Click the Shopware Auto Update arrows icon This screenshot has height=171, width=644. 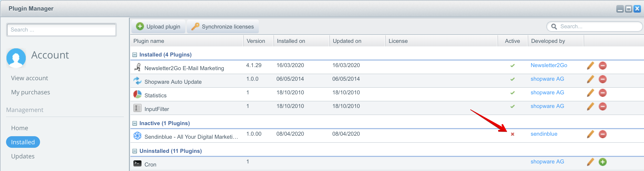(137, 81)
